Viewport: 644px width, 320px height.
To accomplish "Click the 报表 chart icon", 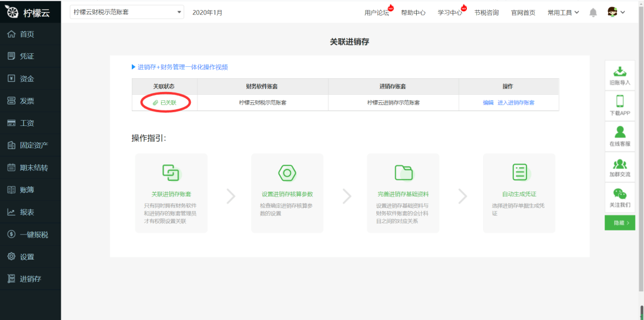I will (x=11, y=212).
